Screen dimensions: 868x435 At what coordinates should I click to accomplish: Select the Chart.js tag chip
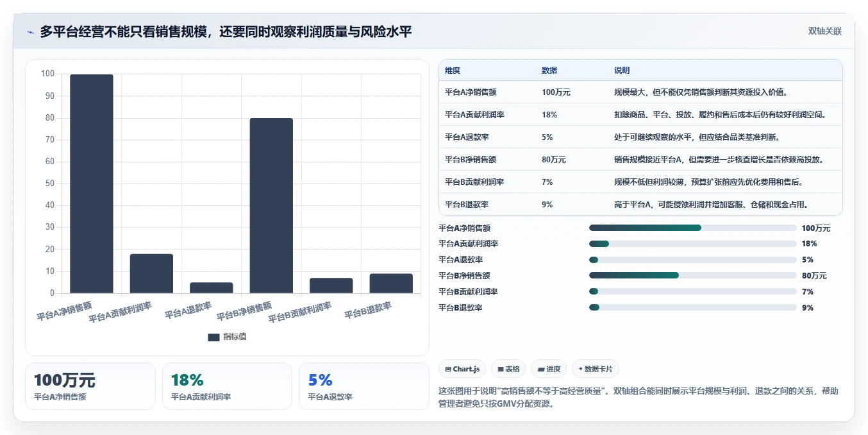pyautogui.click(x=462, y=369)
